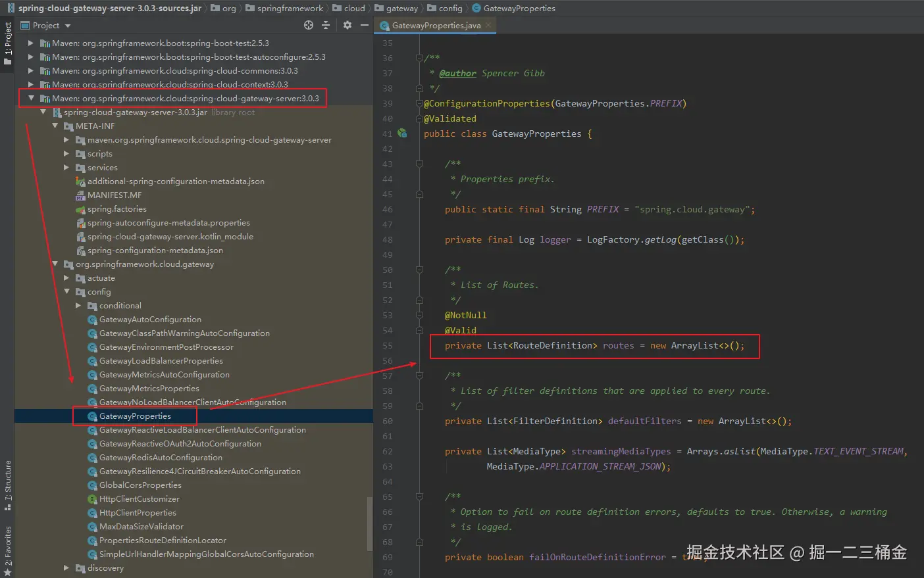
Task: Collapse the config package
Action: [x=66, y=291]
